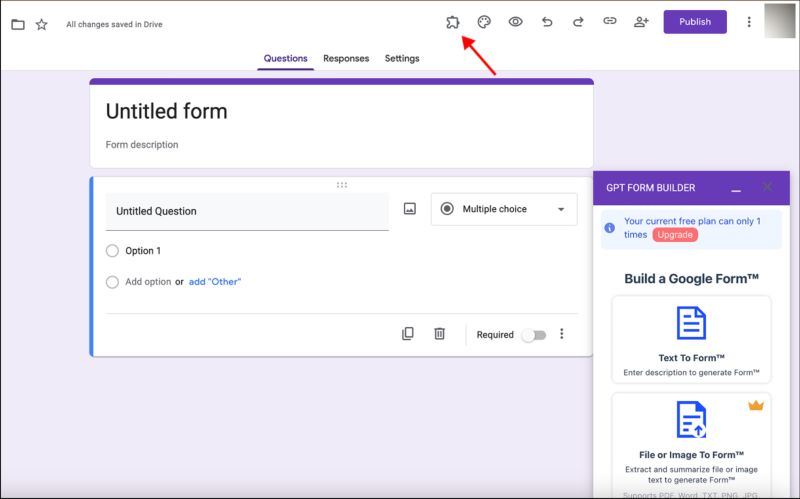800x499 pixels.
Task: Add image to the question
Action: 409,209
